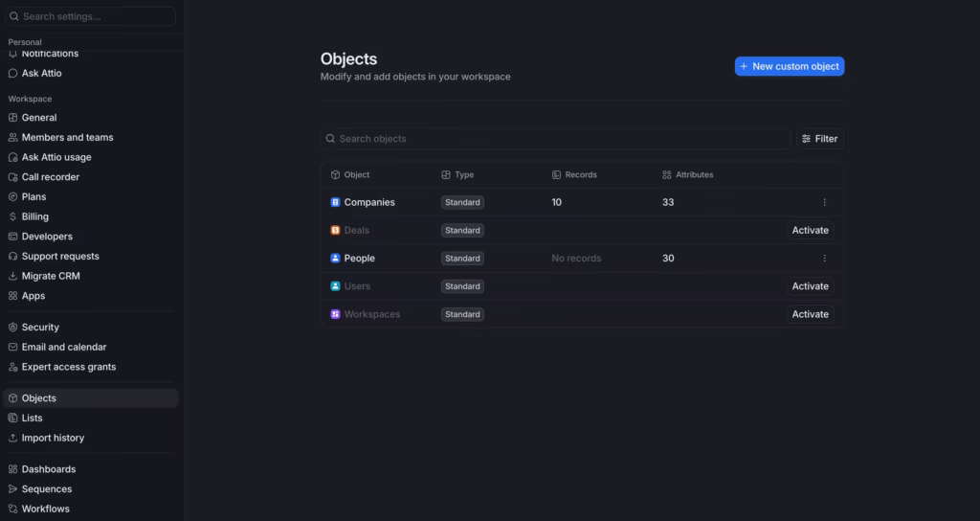
Task: Open Call recorder settings
Action: pos(50,177)
